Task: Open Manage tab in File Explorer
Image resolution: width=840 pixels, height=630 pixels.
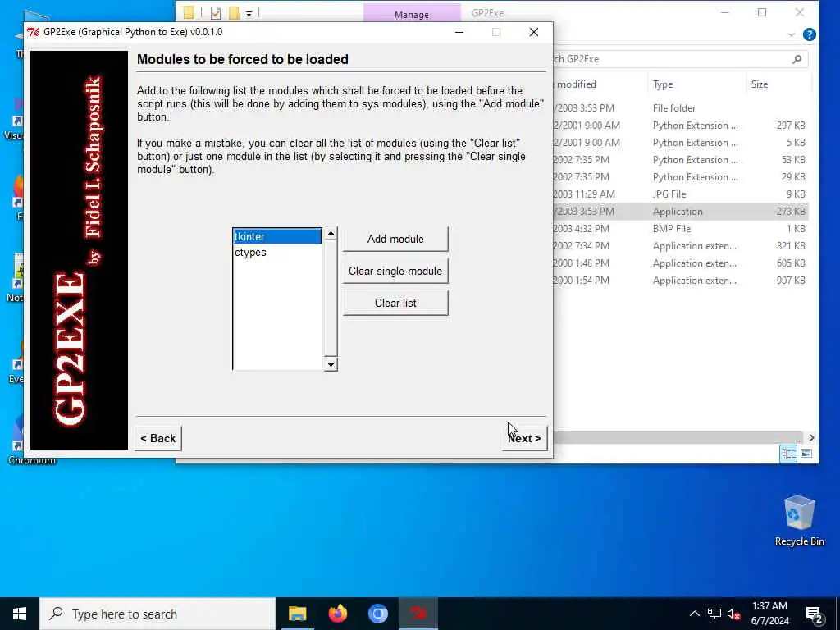Action: tap(412, 15)
